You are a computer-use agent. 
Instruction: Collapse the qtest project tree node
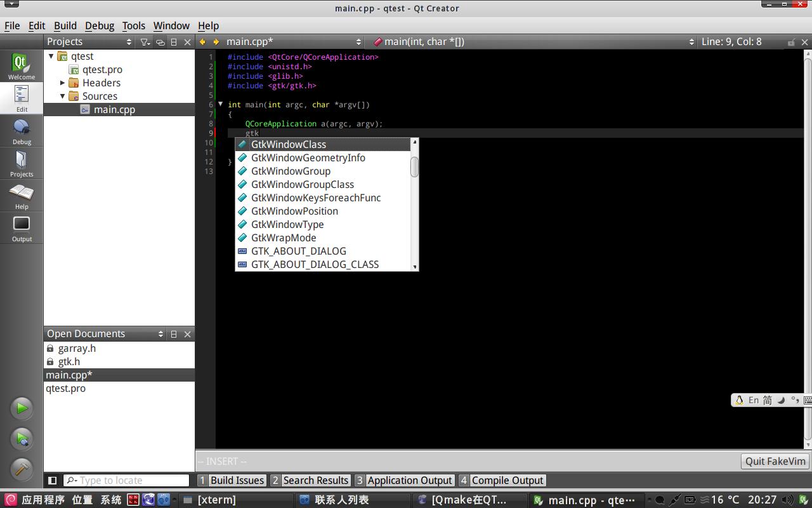coord(51,57)
